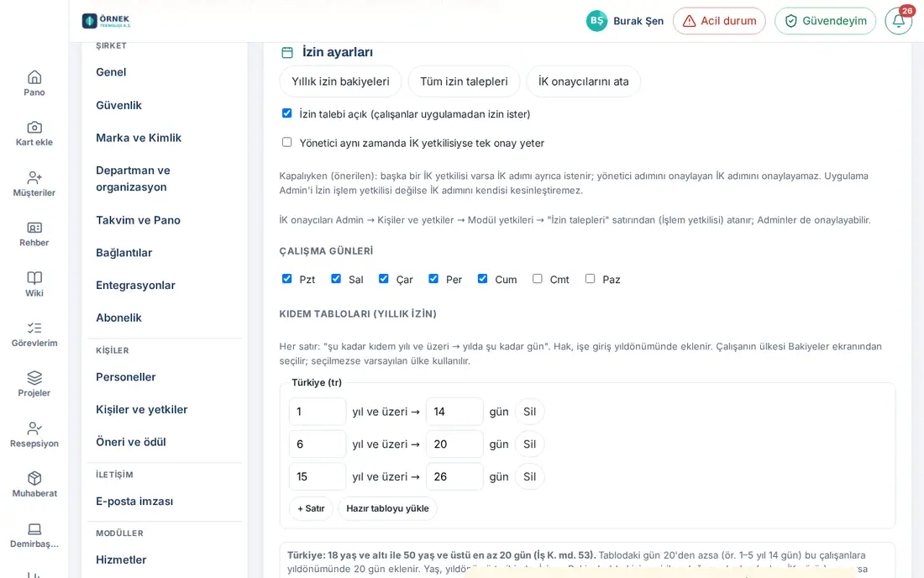This screenshot has width=924, height=578.
Task: Add a row with + Satır
Action: tap(311, 508)
